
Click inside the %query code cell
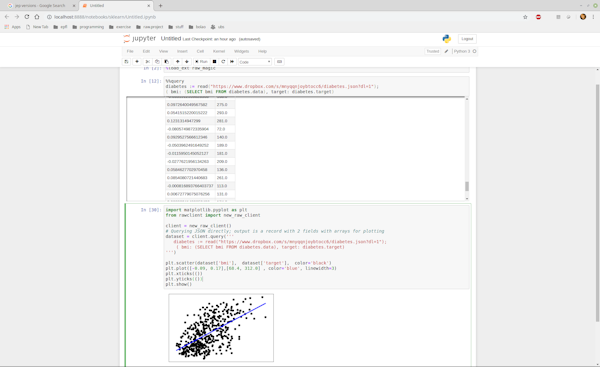316,86
